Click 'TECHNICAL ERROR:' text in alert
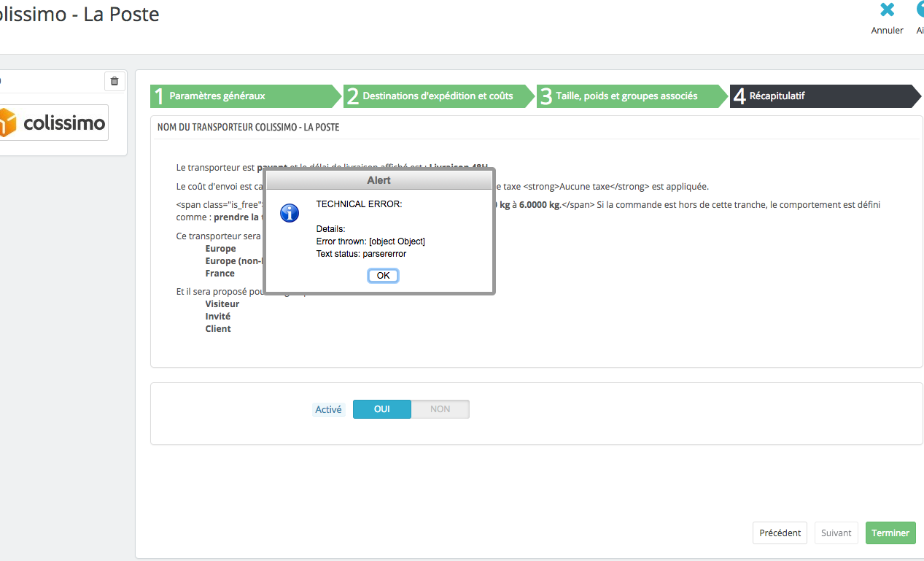924x561 pixels. [x=359, y=204]
